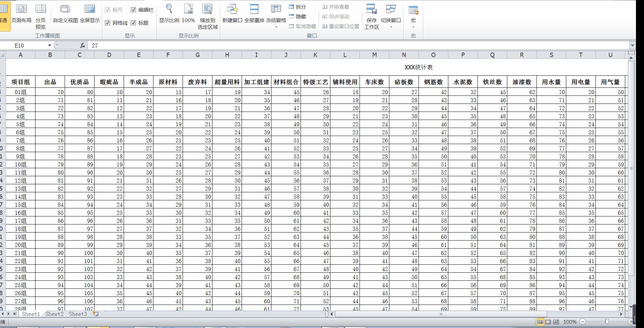Open the Sheet3 worksheet tab
The image size is (644, 328).
pos(78,314)
